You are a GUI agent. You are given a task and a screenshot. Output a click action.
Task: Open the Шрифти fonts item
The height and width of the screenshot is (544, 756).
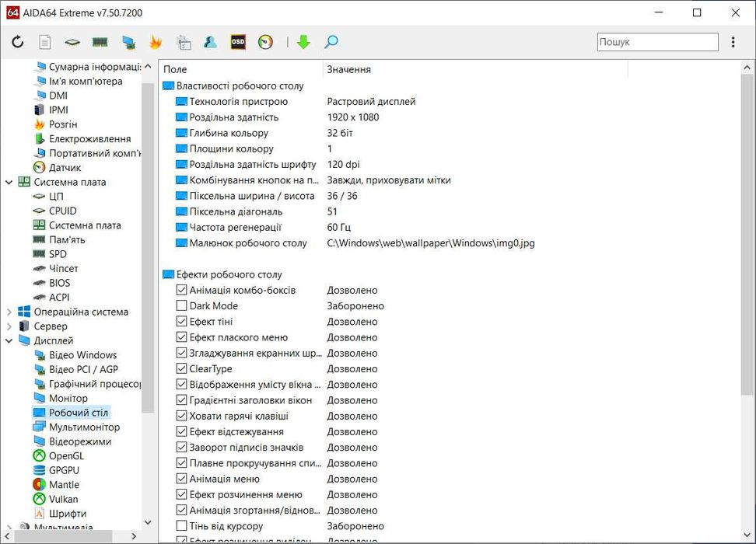click(68, 514)
